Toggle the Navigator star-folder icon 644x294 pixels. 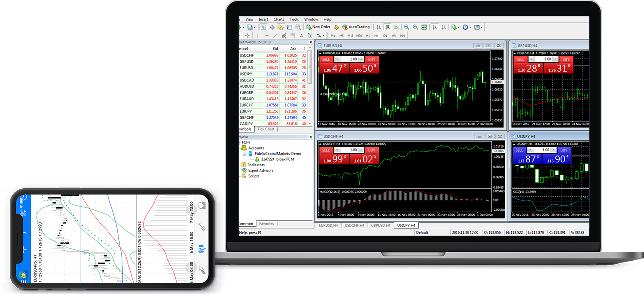tap(281, 27)
